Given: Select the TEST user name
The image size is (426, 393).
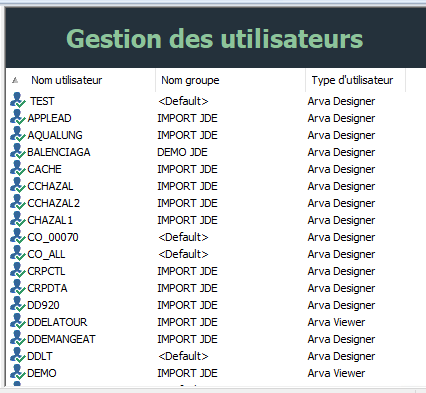Looking at the screenshot, I should click(42, 101).
